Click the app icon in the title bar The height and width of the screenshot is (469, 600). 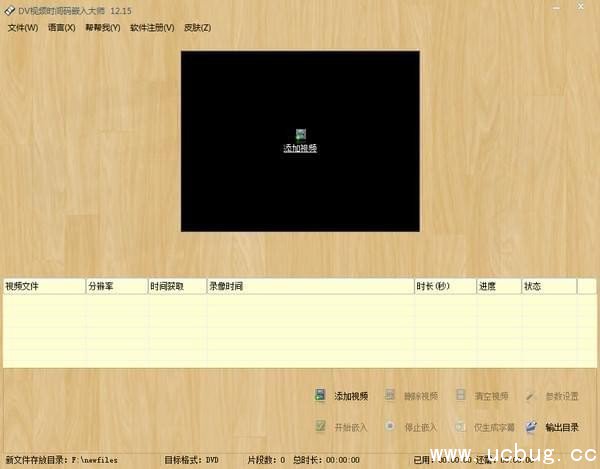coord(10,11)
